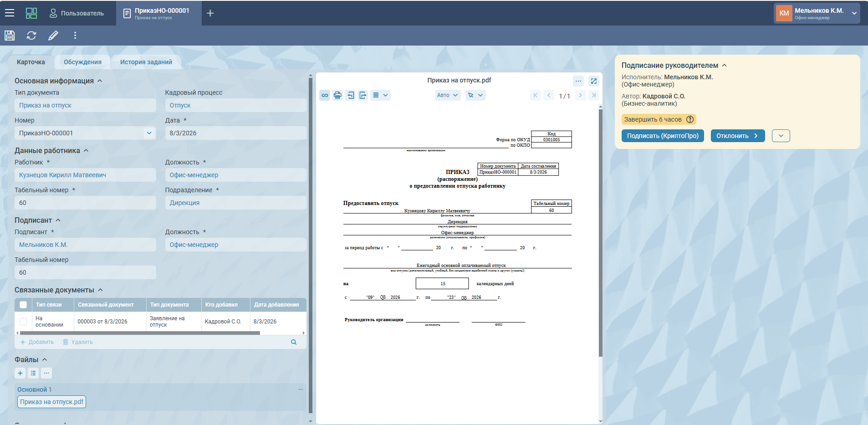Viewport: 868px width, 425px height.
Task: Tick the header select-all checkbox
Action: point(23,305)
